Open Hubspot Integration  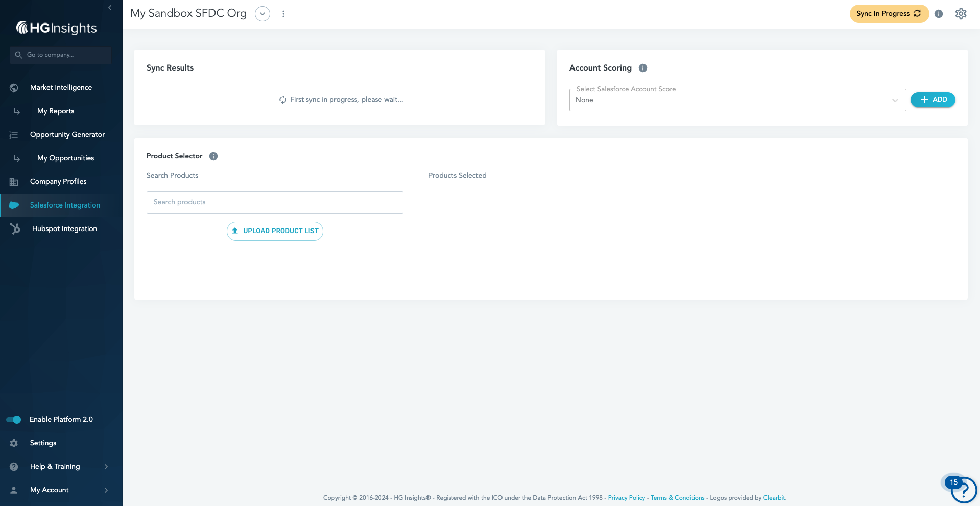tap(64, 228)
